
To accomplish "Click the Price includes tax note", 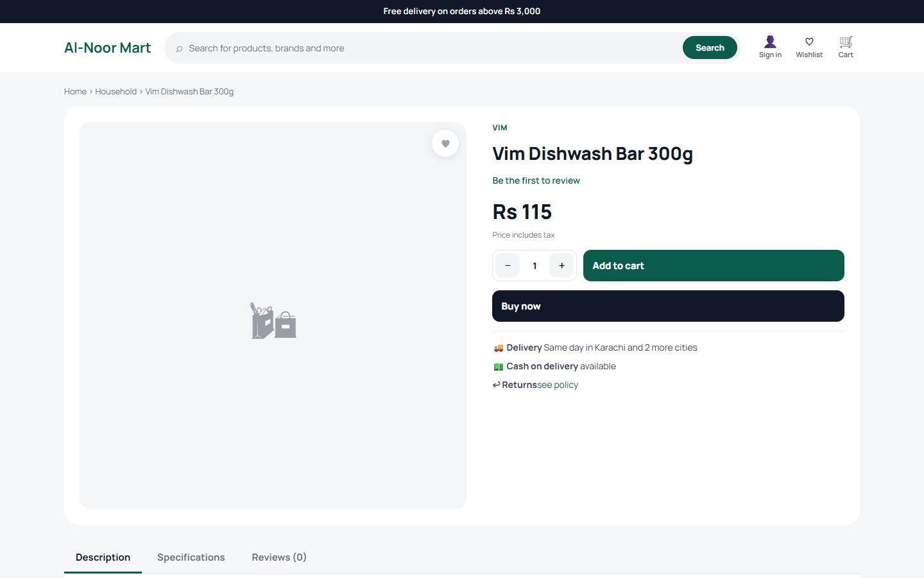I will (x=523, y=235).
